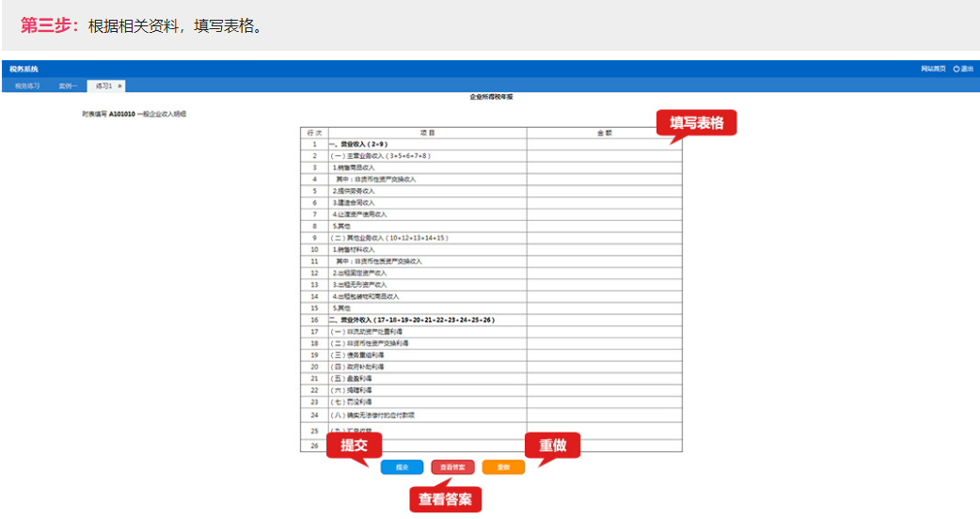Click amount field for 盘盈利得

click(x=605, y=379)
